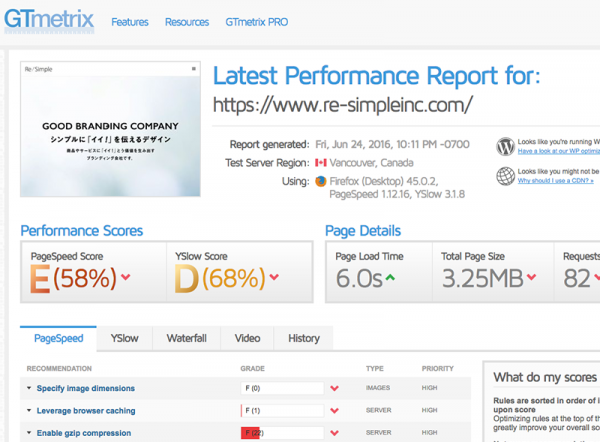The width and height of the screenshot is (600, 442).
Task: Click green arrow beside Page Load Time
Action: tap(390, 277)
